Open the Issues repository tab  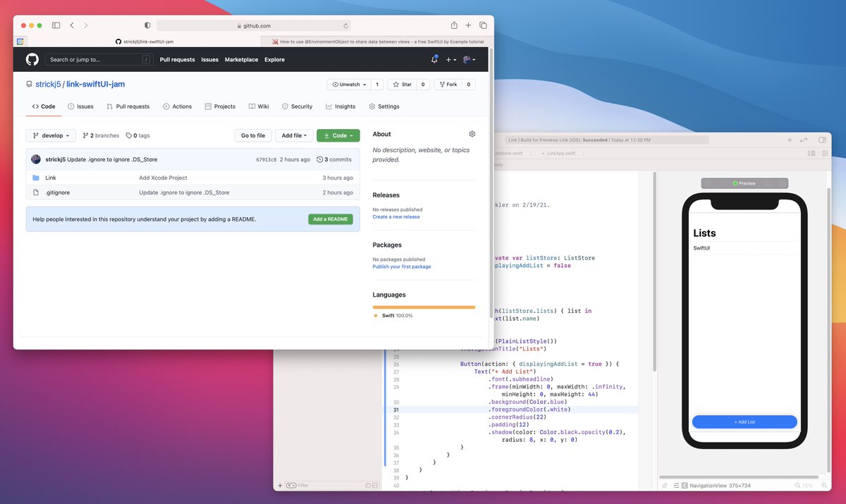click(x=80, y=106)
